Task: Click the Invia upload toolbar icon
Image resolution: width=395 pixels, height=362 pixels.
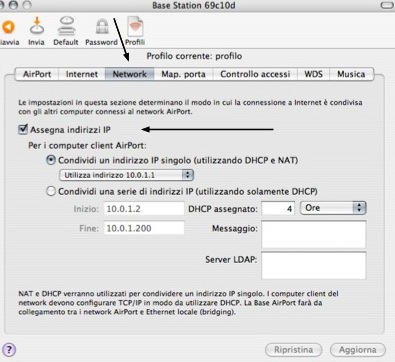Action: (x=37, y=26)
